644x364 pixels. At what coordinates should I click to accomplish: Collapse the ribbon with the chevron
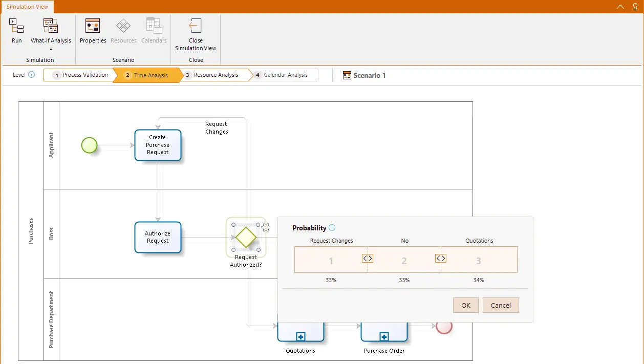[620, 7]
